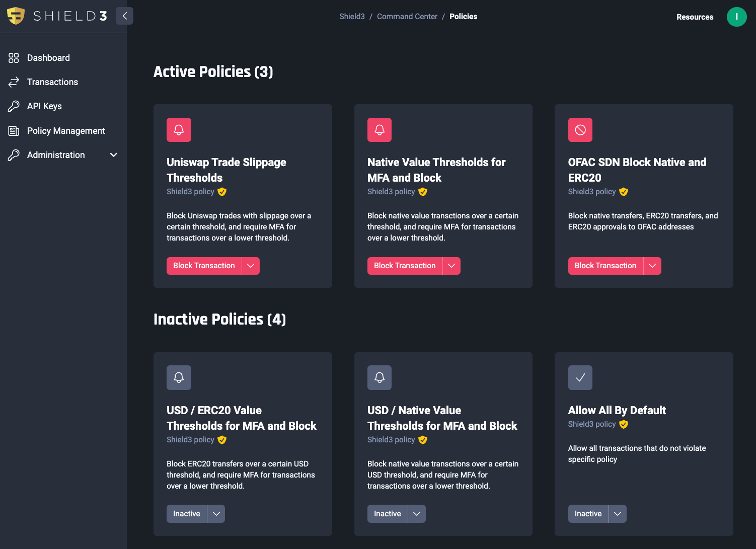
Task: Click the Inactive Policies (4) heading
Action: pos(220,320)
